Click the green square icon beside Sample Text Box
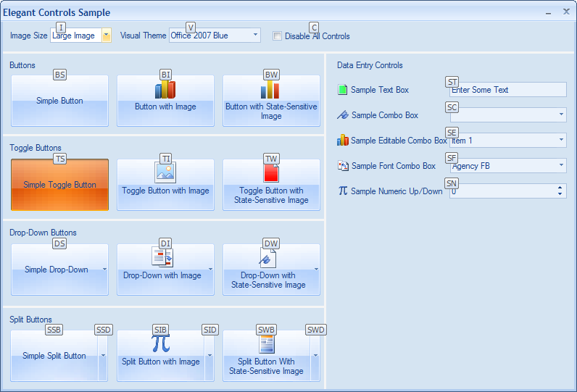This screenshot has height=392, width=577. click(x=343, y=89)
